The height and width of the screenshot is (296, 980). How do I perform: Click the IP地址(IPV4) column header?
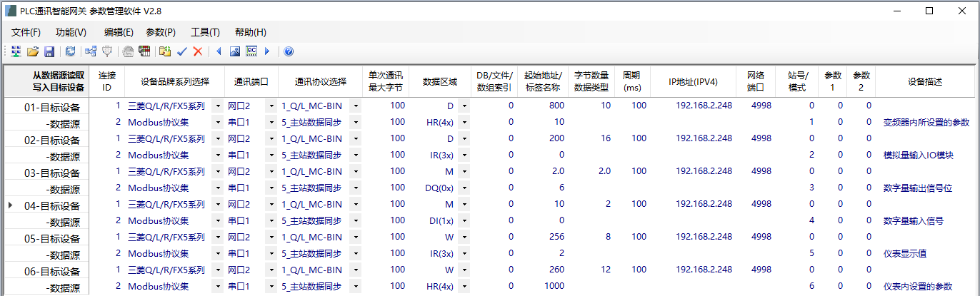693,81
